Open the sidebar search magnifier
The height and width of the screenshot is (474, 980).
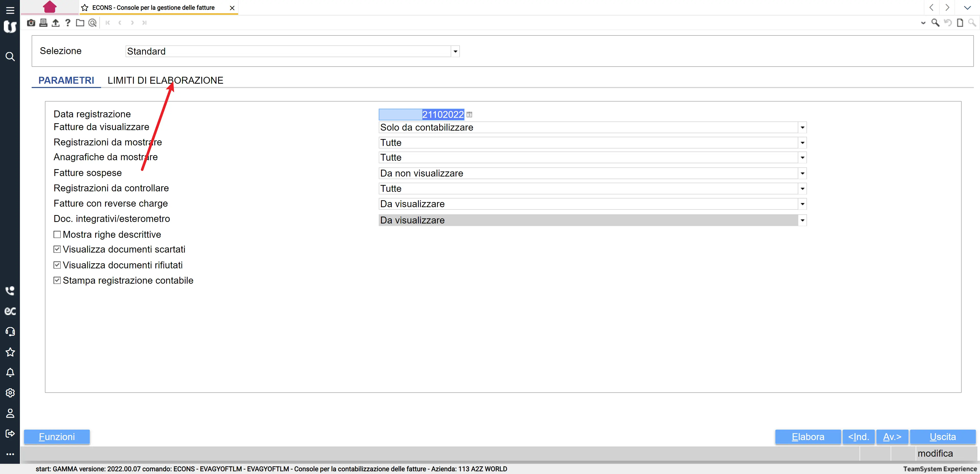(10, 57)
